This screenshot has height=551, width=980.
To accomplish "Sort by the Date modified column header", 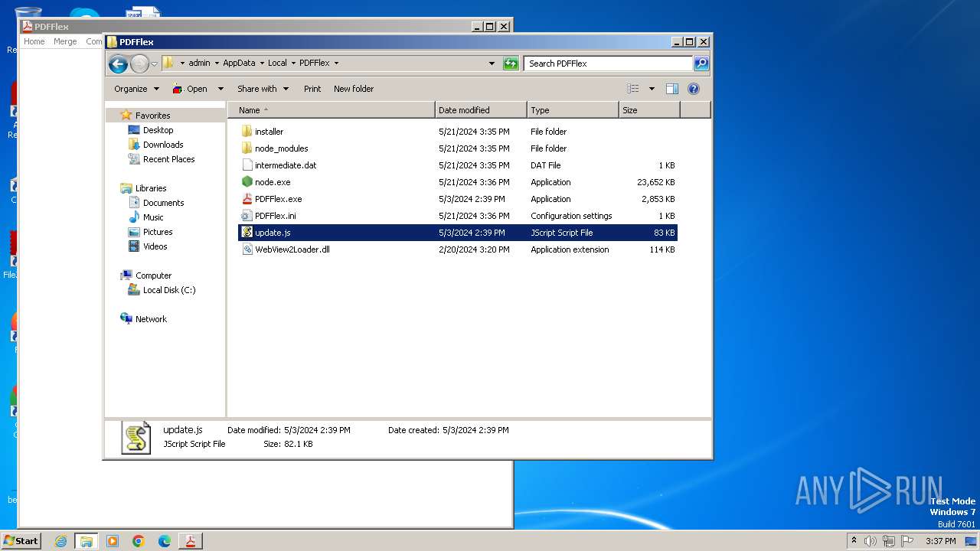I will (x=481, y=110).
